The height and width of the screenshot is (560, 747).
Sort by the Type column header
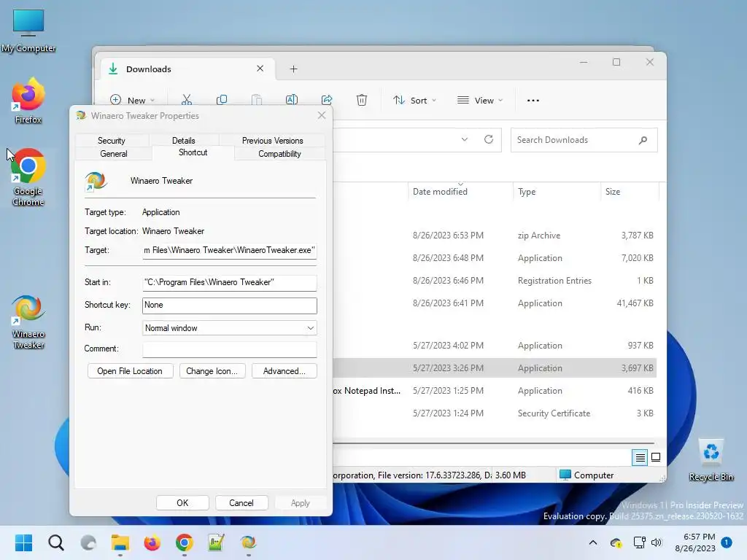557,192
